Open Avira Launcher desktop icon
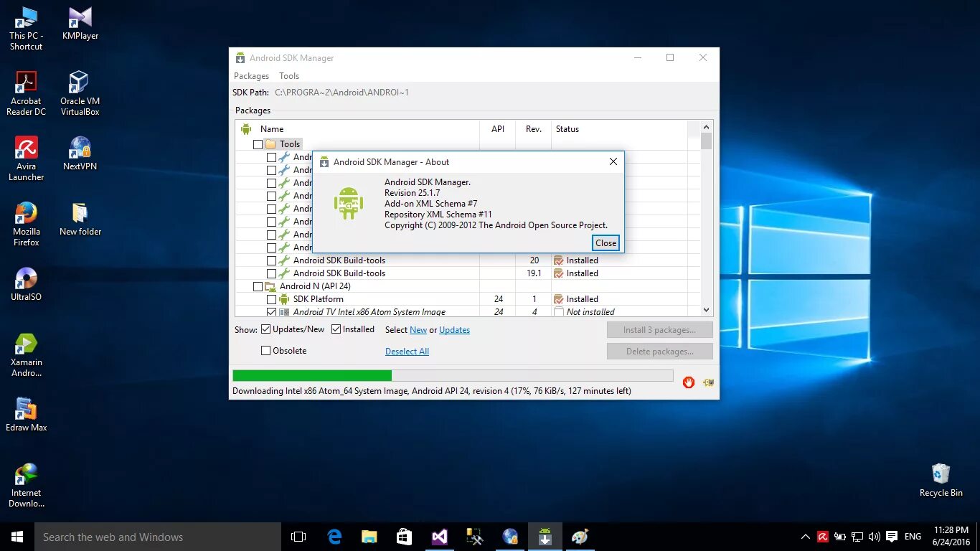This screenshot has width=980, height=551. (27, 159)
